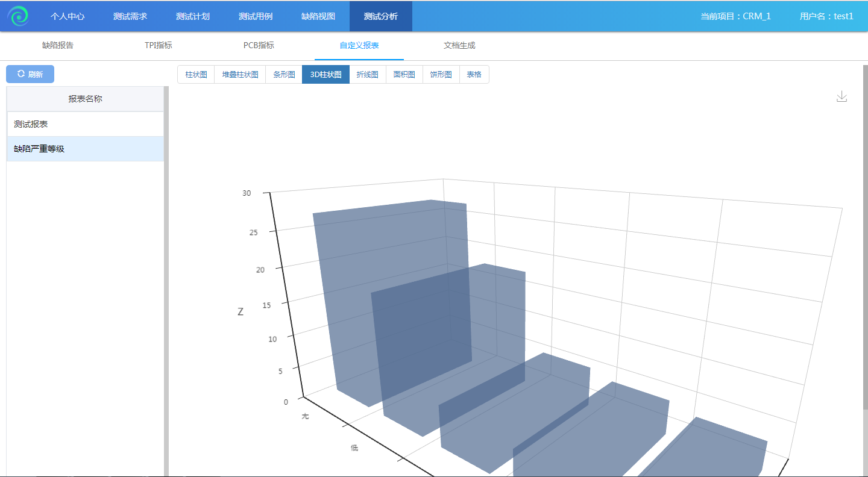
Task: Go to 测试需求 in navigation
Action: click(130, 16)
